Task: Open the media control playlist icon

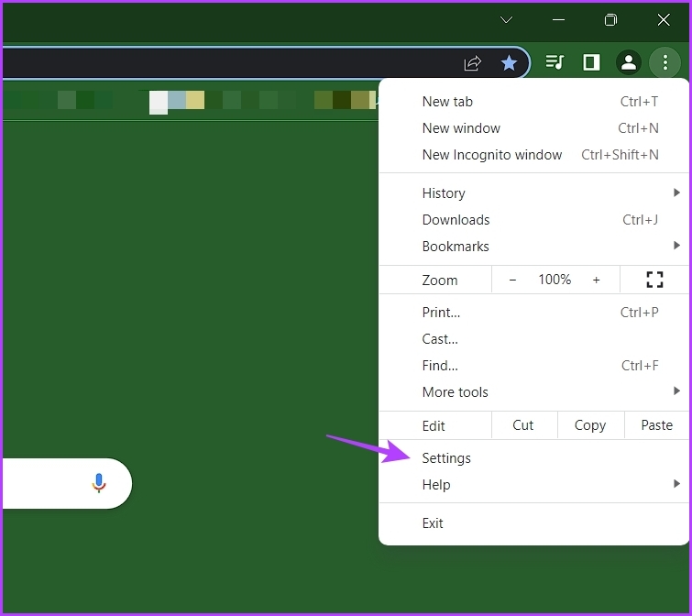Action: 555,62
